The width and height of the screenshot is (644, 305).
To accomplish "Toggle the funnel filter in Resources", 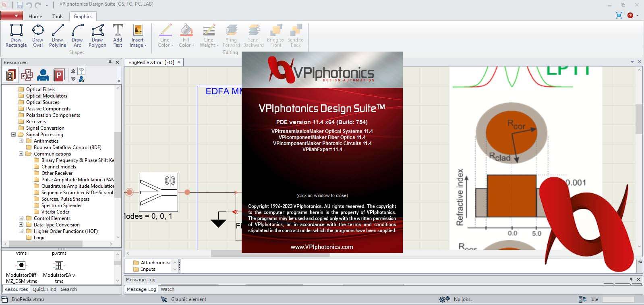I will (x=81, y=71).
